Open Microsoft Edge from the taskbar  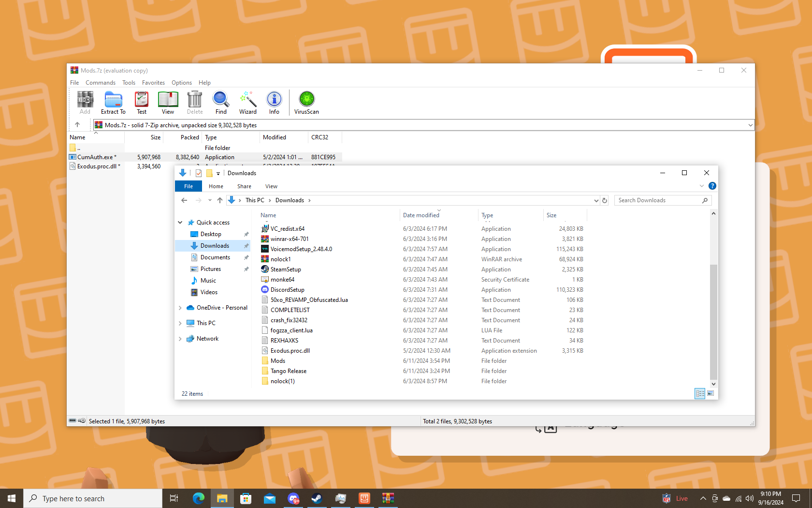tap(198, 498)
